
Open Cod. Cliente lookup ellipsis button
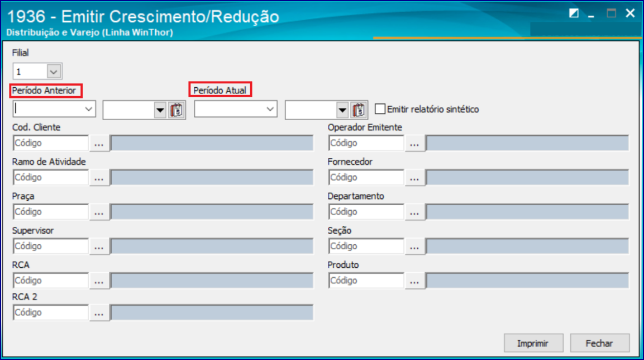[x=99, y=144]
